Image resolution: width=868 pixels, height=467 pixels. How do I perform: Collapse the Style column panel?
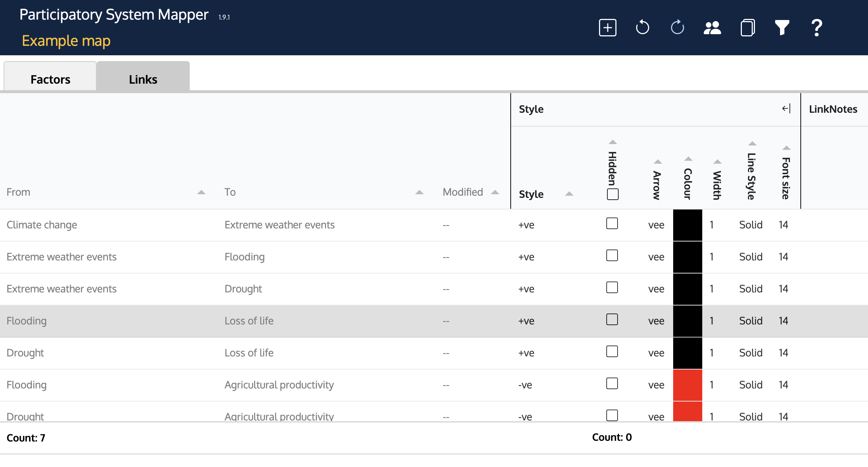click(x=786, y=109)
